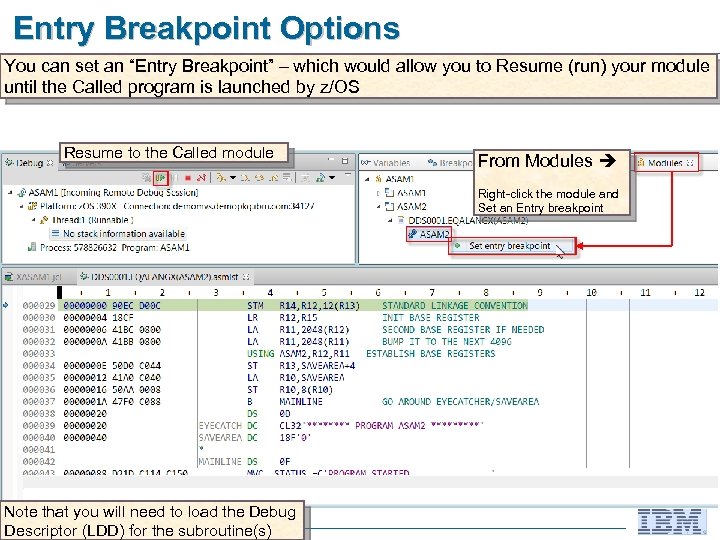
Task: Collapse the Thread:1 (Runnable) node
Action: pyautogui.click(x=34, y=220)
